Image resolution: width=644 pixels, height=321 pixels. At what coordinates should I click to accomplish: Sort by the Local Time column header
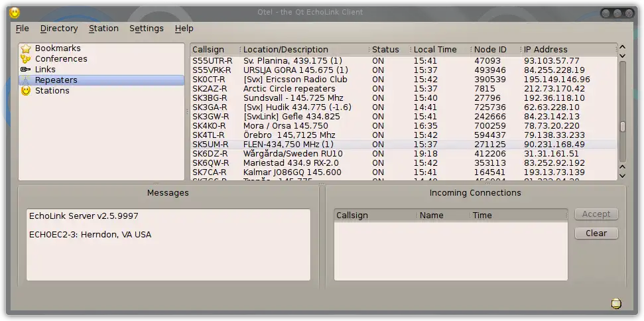click(x=442, y=50)
